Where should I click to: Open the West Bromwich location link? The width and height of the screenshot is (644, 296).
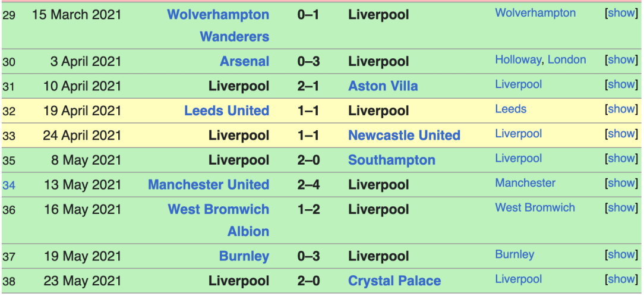point(535,207)
